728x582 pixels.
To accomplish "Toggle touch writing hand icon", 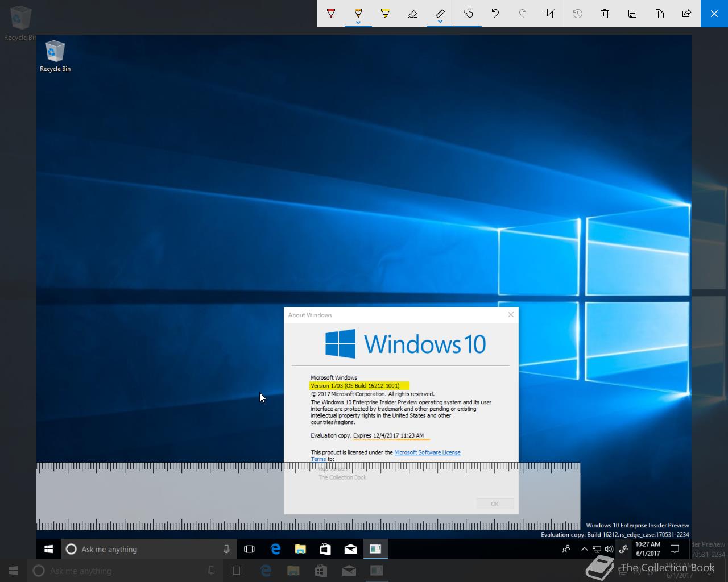I will pyautogui.click(x=468, y=14).
